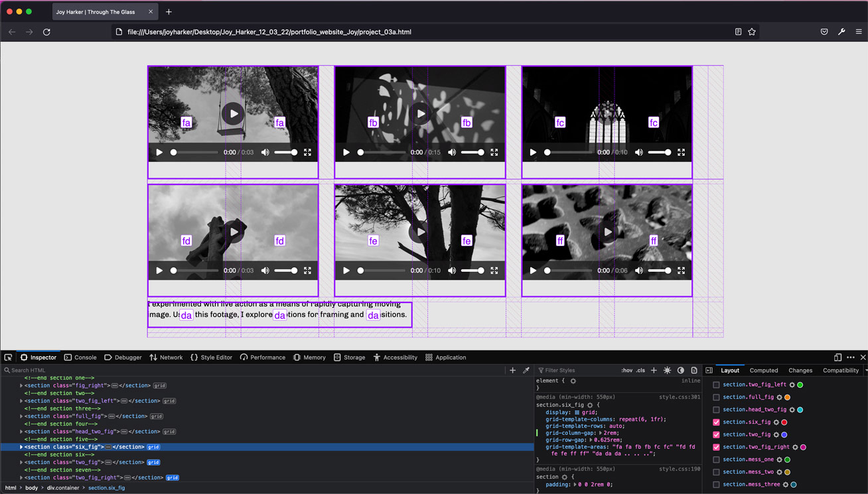Mute the tree silhouette video (0:10)

452,271
